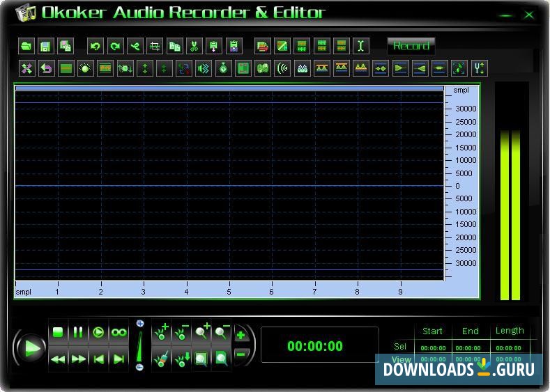This screenshot has height=392, width=550.
Task: Start playback with the large Play button
Action: [x=31, y=348]
